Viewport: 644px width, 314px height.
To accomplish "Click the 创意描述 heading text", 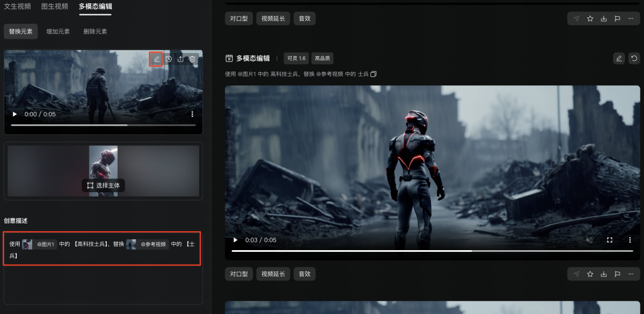I will 16,221.
